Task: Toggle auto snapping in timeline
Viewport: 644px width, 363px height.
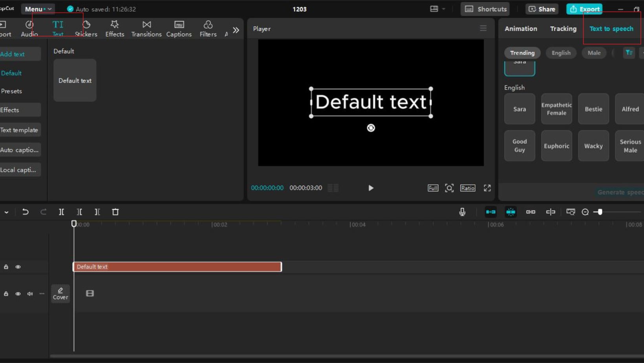Action: pyautogui.click(x=510, y=212)
